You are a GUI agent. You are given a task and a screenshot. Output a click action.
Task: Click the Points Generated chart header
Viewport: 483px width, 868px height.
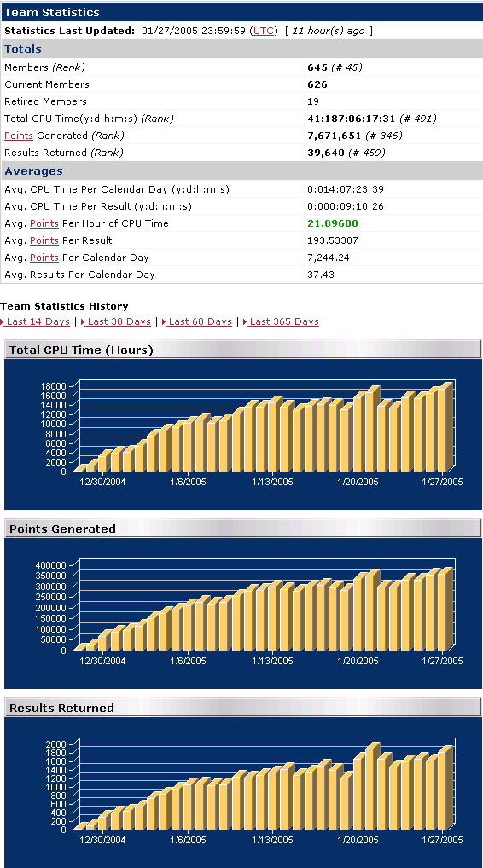pyautogui.click(x=242, y=529)
